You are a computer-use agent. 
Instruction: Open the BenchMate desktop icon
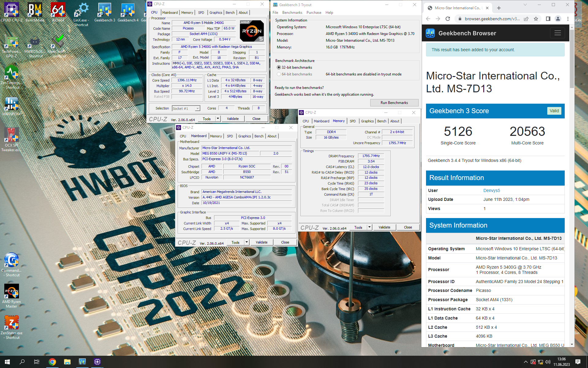tap(35, 12)
